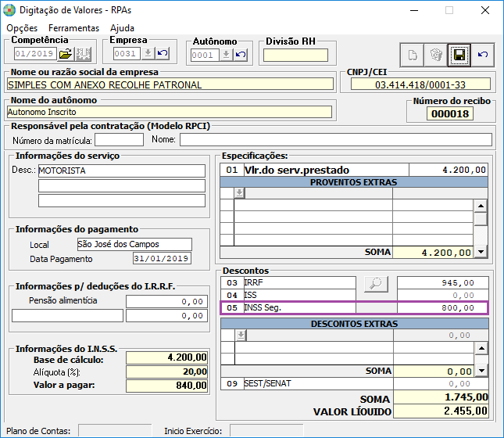Click the Pensão alimentícia value field
Screen dimensions: 504x438
point(166,302)
